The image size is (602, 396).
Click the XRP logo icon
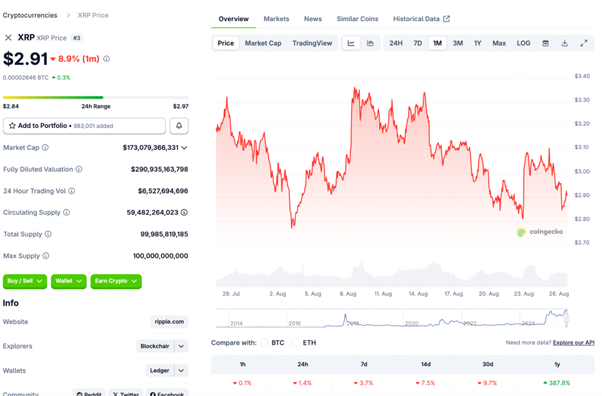[8, 38]
